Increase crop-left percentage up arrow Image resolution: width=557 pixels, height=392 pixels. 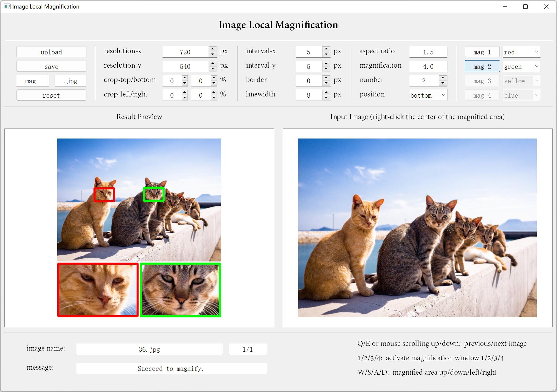pos(185,92)
